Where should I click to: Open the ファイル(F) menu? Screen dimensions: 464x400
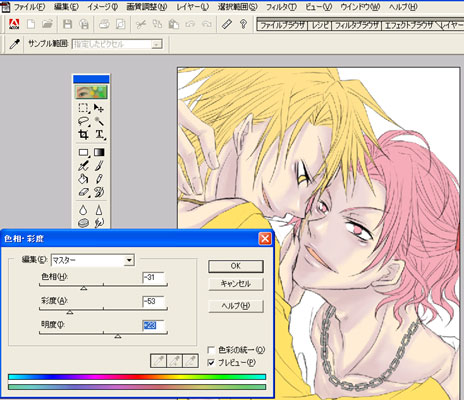coord(29,6)
